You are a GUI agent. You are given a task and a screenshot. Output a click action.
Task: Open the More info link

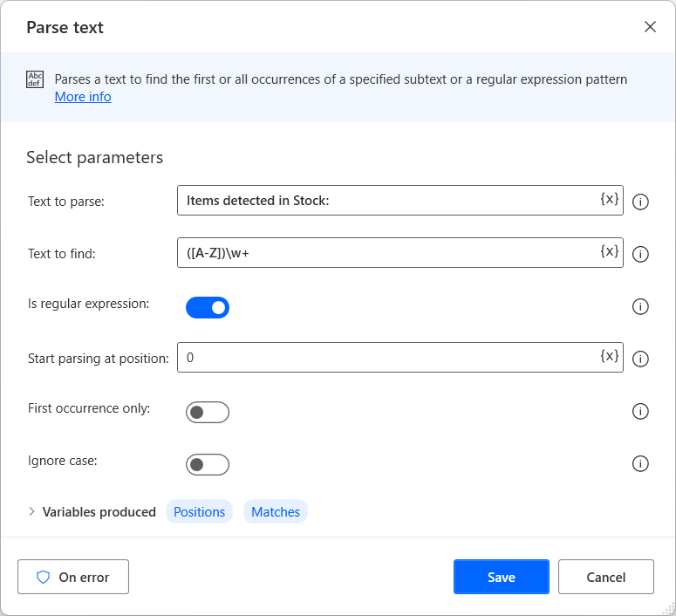[x=83, y=97]
